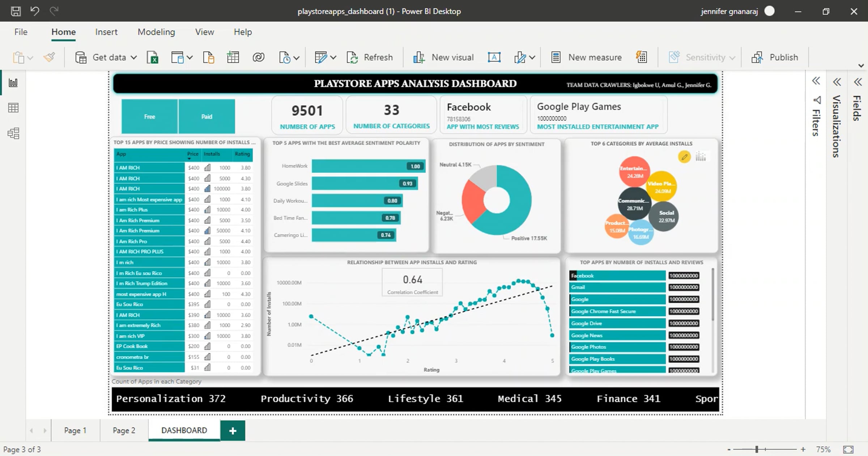Open the File menu
This screenshot has width=868, height=456.
21,32
